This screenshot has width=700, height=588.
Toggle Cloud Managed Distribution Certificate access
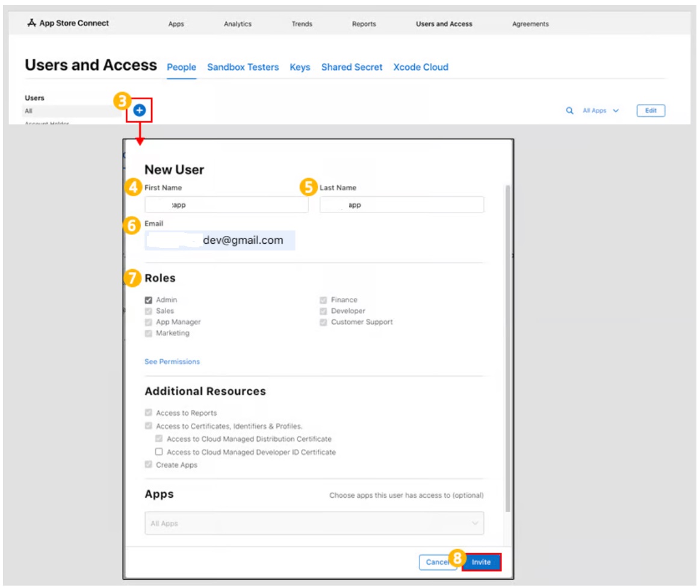158,439
